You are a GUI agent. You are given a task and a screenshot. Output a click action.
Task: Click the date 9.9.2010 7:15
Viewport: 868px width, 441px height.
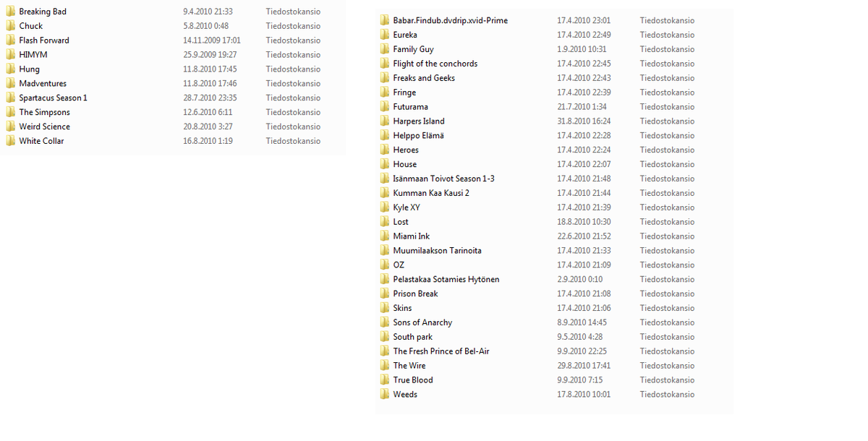point(579,380)
